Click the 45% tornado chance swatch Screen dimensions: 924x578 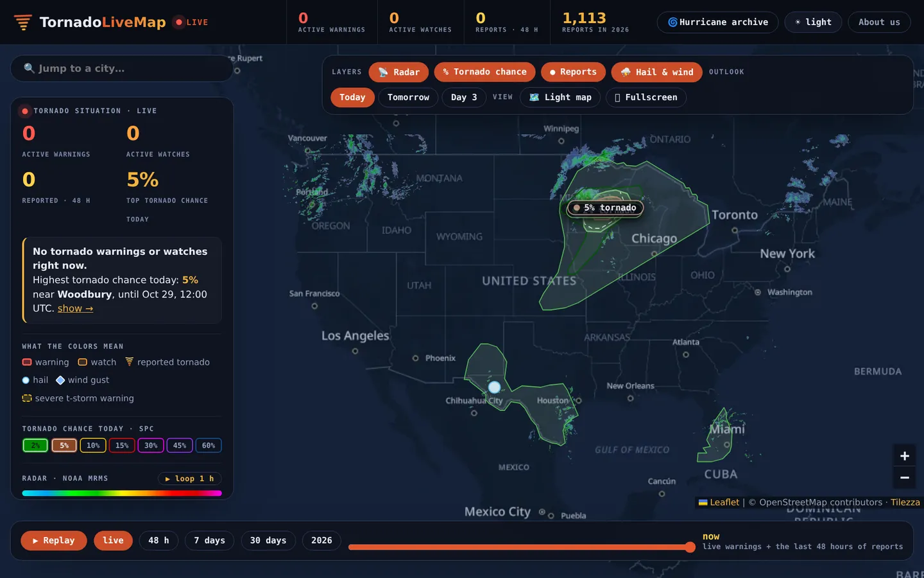pyautogui.click(x=180, y=445)
